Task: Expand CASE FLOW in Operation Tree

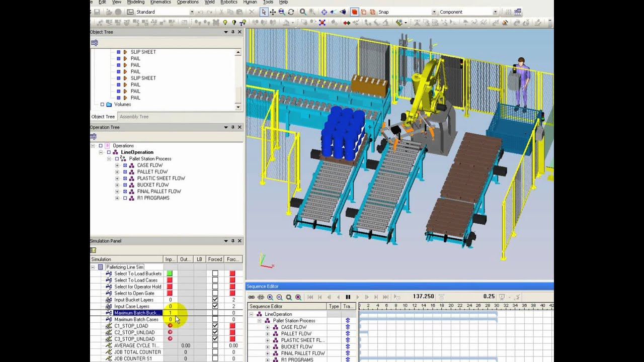Action: pyautogui.click(x=117, y=165)
